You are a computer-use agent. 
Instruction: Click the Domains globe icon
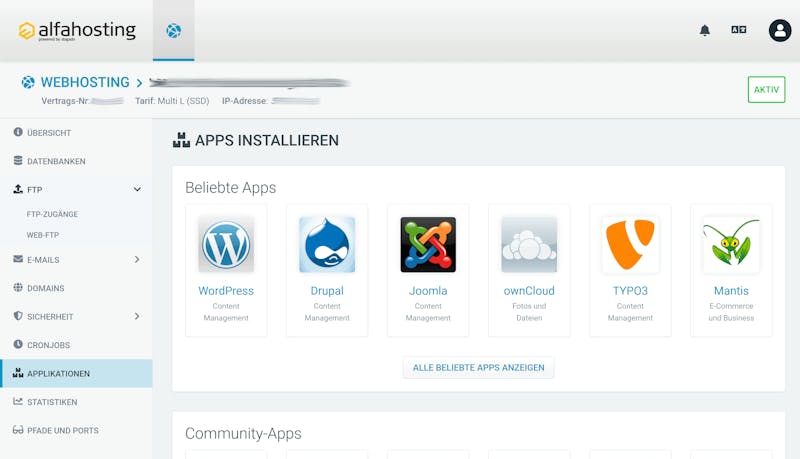click(18, 287)
